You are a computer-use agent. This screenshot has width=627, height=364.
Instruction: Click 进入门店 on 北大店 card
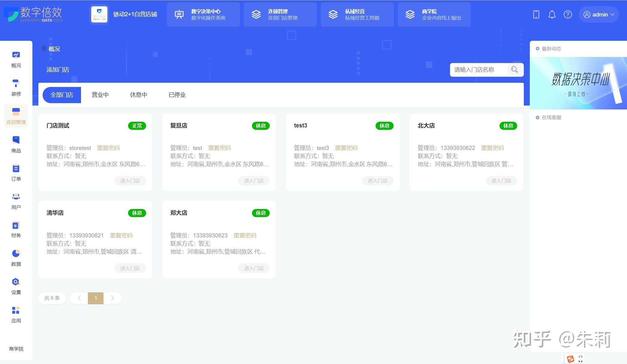(501, 181)
